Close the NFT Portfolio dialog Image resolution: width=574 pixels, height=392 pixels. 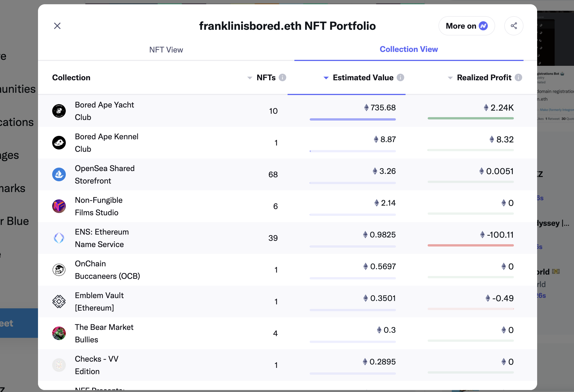coord(57,26)
